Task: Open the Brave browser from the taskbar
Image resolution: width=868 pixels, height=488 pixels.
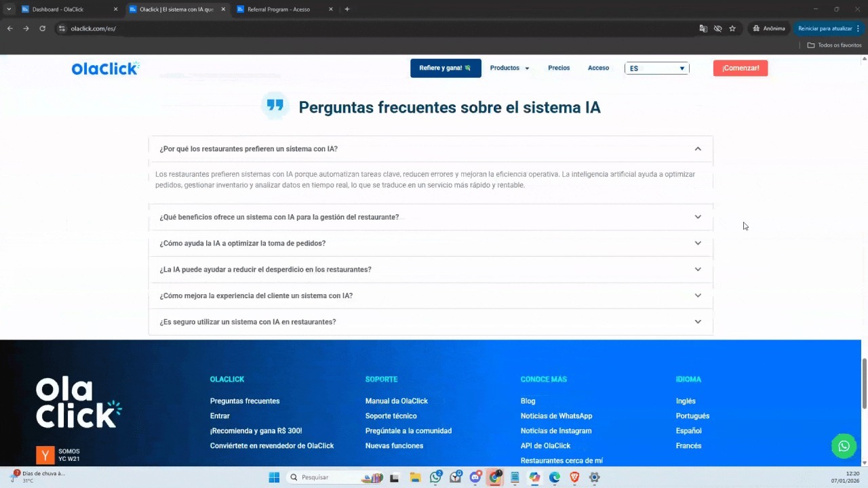Action: pos(574,477)
